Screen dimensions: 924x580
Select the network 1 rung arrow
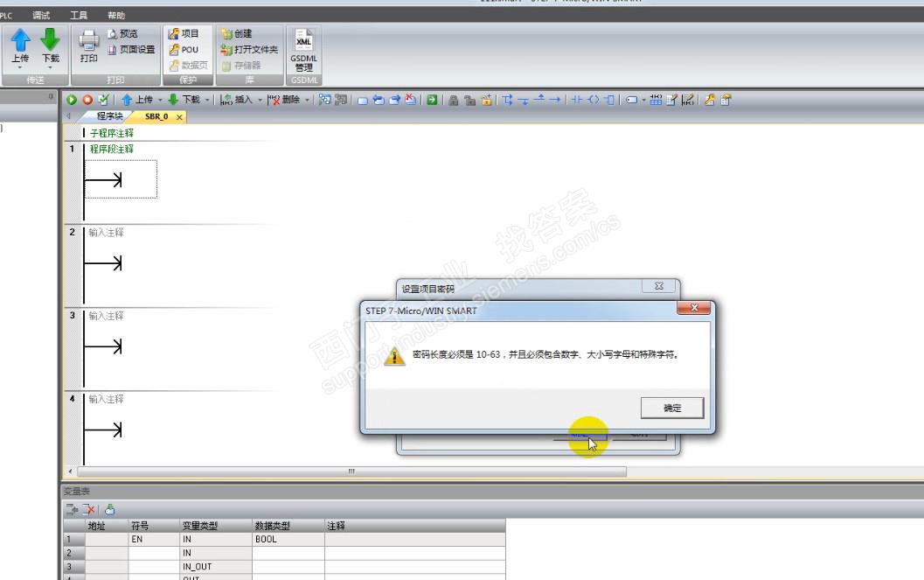[x=104, y=180]
